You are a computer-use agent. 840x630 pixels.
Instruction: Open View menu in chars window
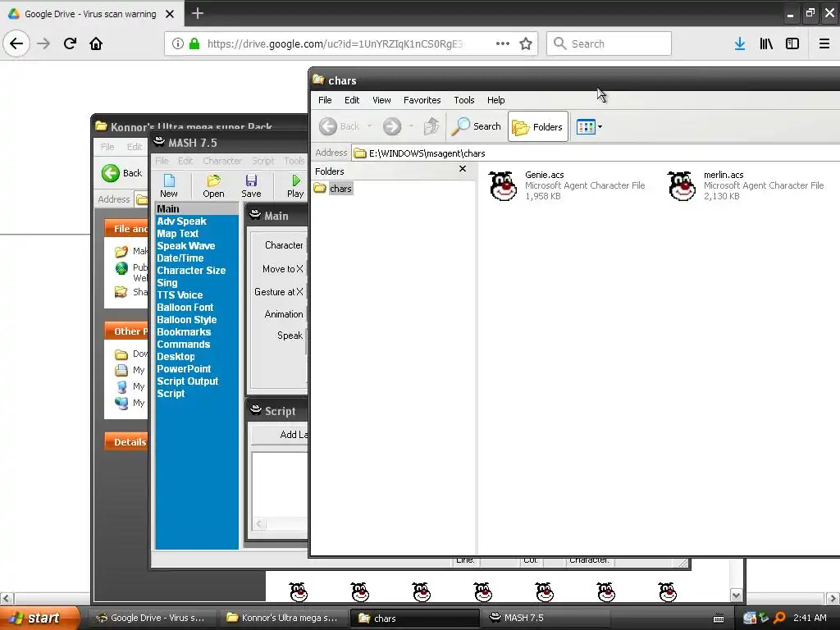point(381,100)
